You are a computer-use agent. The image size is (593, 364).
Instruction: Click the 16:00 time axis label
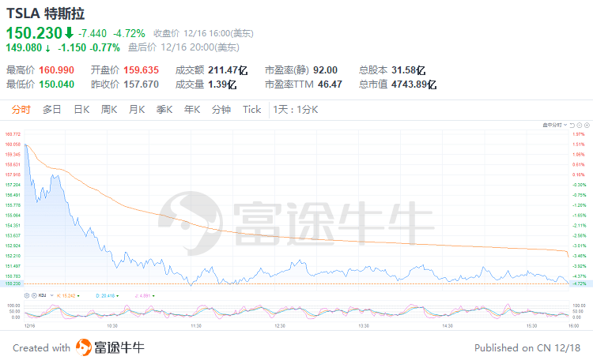tap(574, 326)
